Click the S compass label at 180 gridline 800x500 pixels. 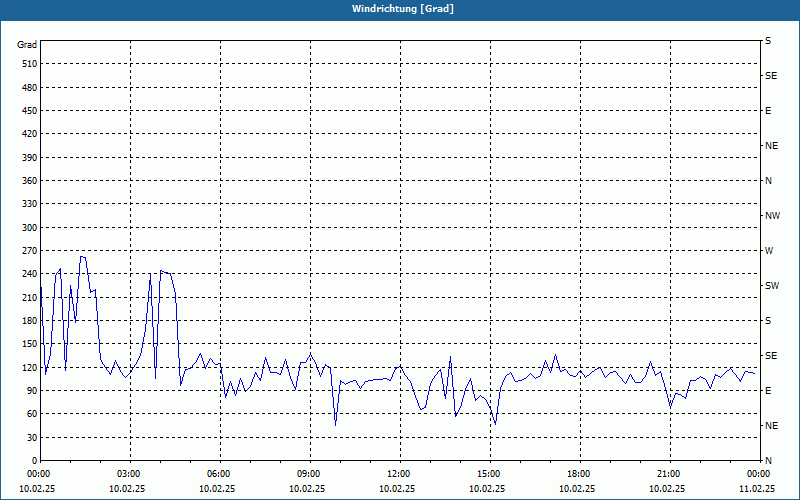[x=768, y=321]
